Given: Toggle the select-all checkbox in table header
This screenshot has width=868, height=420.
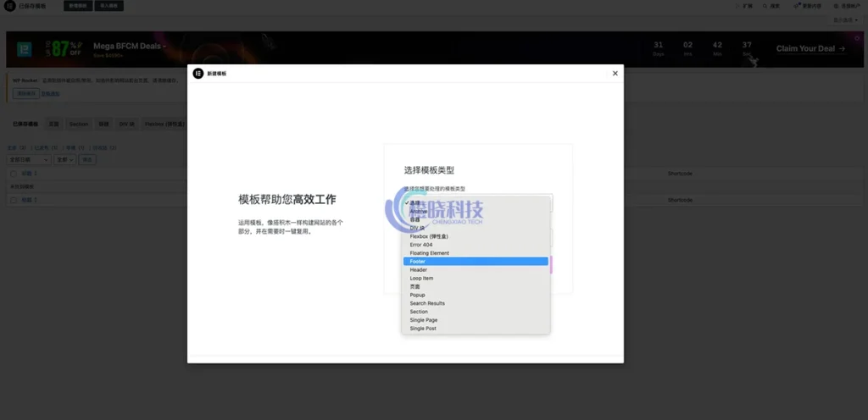Looking at the screenshot, I should pos(14,174).
